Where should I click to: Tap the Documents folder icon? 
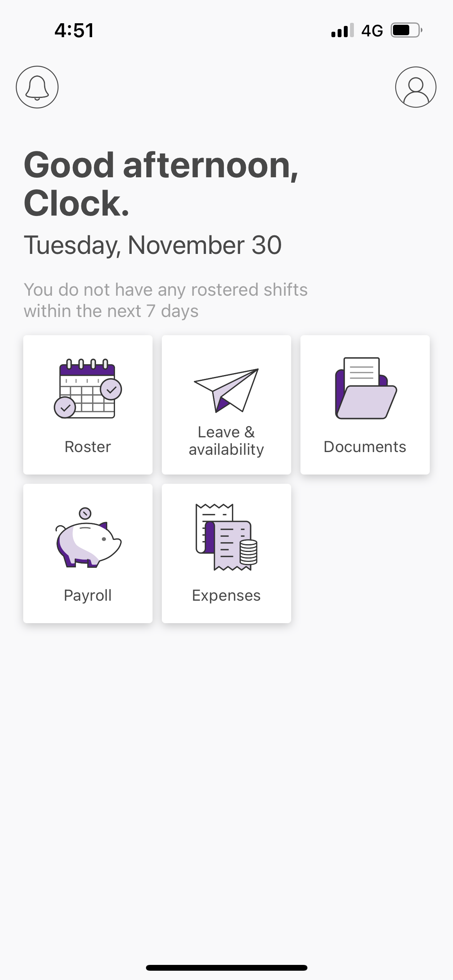365,388
